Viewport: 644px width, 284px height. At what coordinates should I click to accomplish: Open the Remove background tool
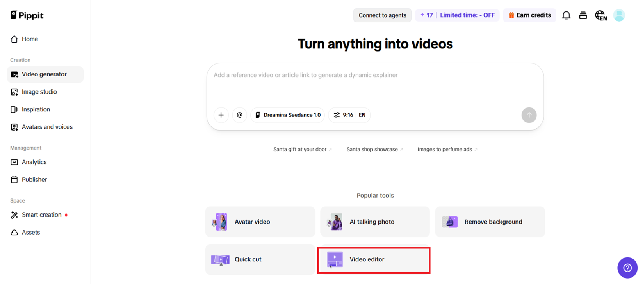490,222
